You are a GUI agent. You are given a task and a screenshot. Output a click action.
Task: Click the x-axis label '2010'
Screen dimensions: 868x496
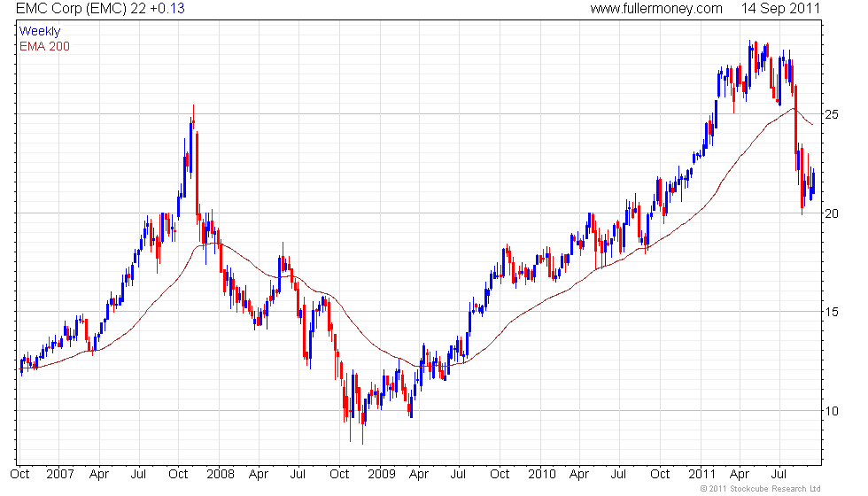coord(541,474)
